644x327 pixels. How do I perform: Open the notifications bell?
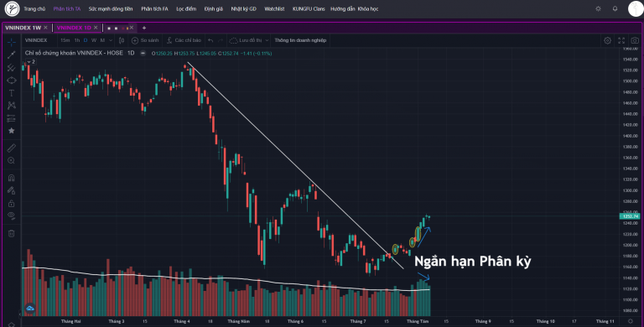click(x=615, y=8)
